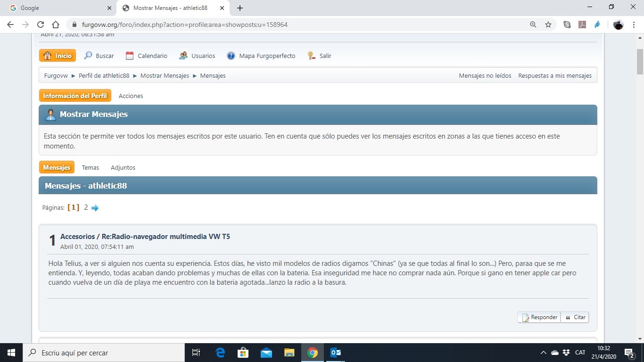
Task: Open the Chrome profile avatar
Action: (x=618, y=25)
